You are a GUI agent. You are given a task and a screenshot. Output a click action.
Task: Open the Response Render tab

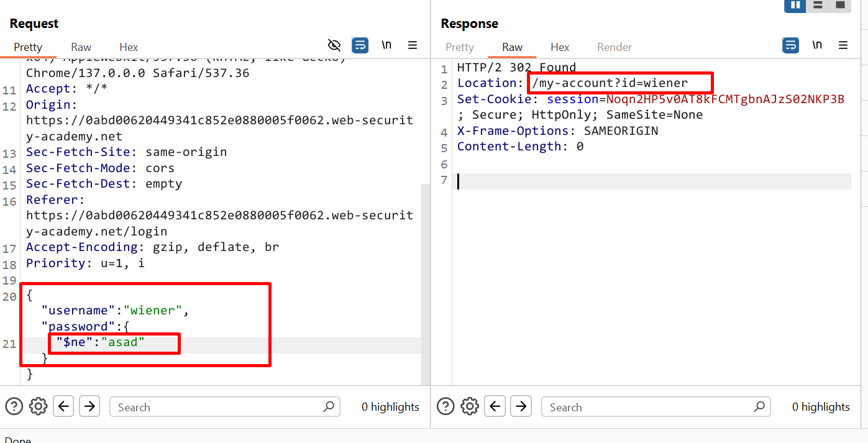[614, 47]
